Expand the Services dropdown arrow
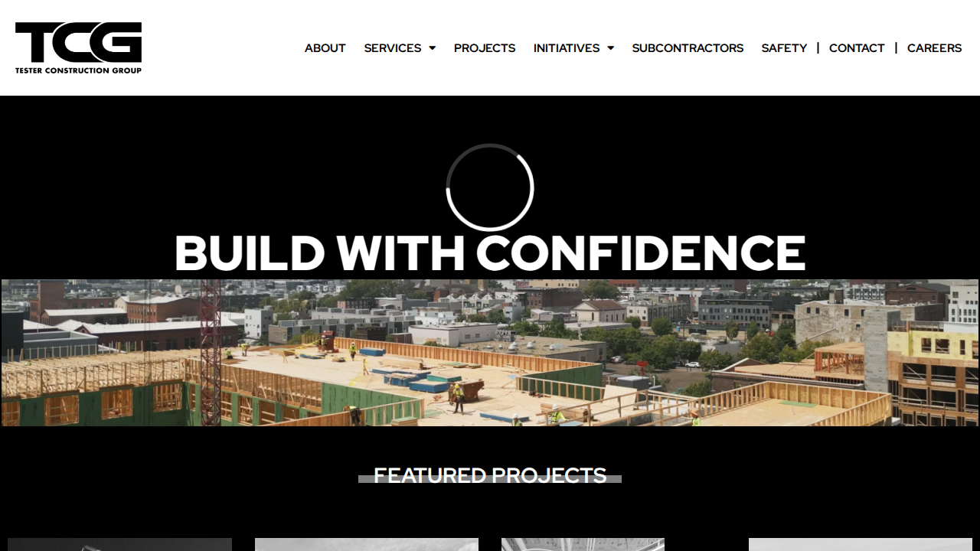The width and height of the screenshot is (980, 551). click(432, 48)
